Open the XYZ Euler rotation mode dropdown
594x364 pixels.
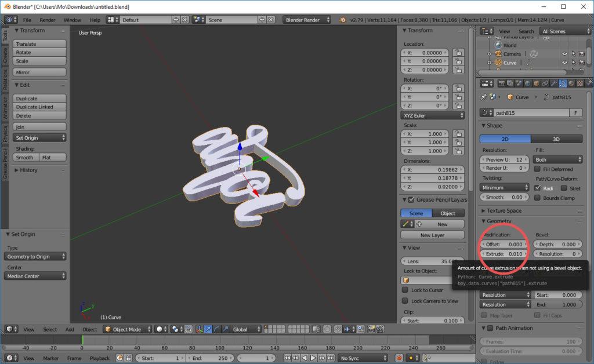click(432, 115)
